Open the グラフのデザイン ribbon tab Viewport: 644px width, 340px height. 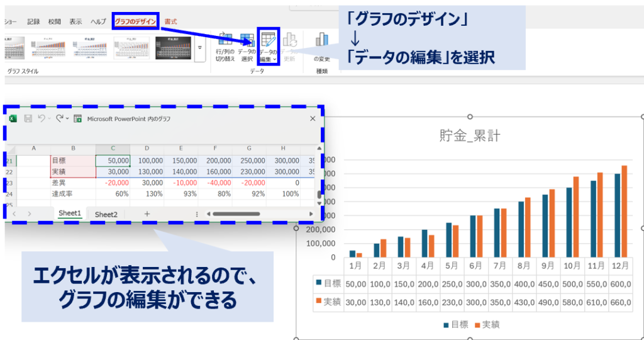coord(136,21)
